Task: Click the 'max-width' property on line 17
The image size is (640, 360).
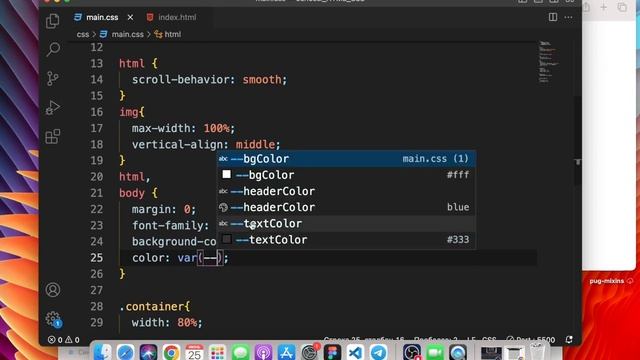Action: [161, 128]
